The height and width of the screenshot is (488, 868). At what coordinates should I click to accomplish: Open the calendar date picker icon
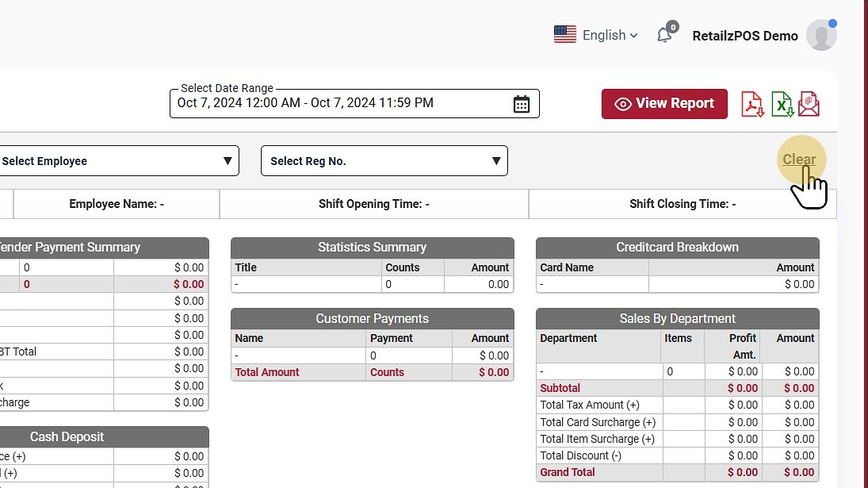[521, 104]
